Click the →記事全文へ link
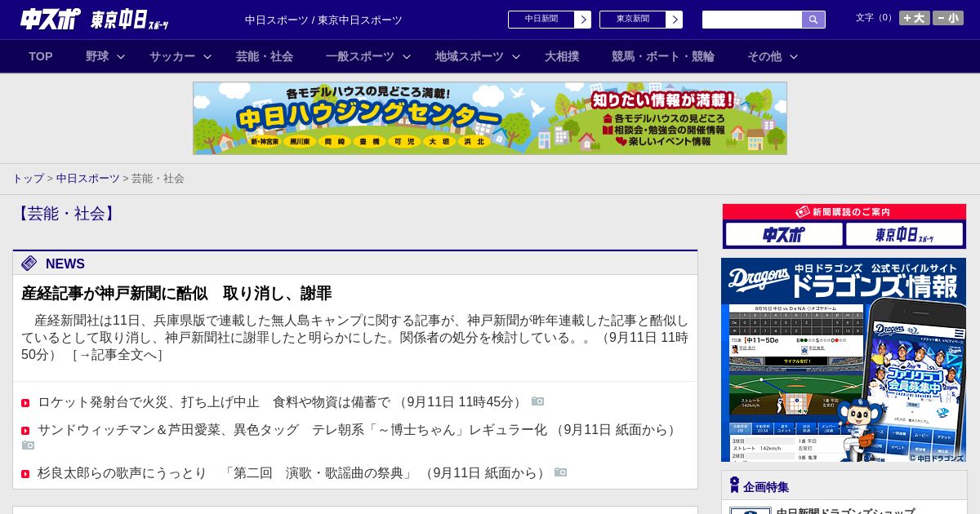 (117, 355)
